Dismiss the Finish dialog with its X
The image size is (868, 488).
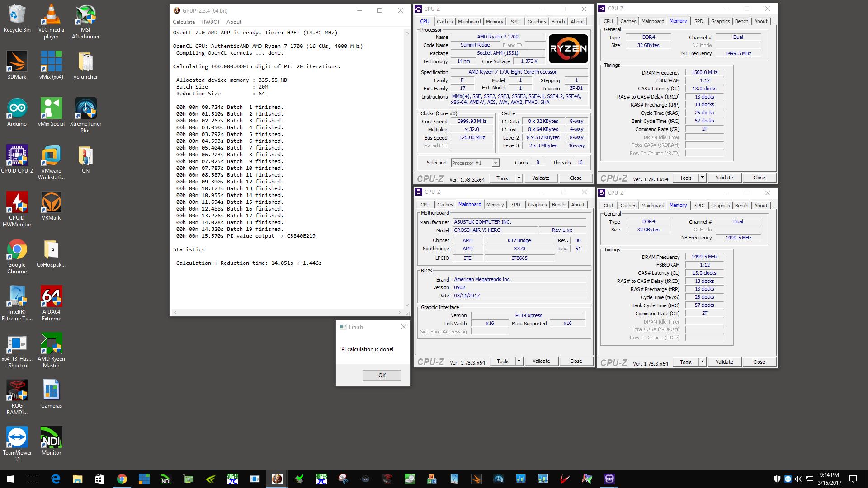tap(403, 327)
